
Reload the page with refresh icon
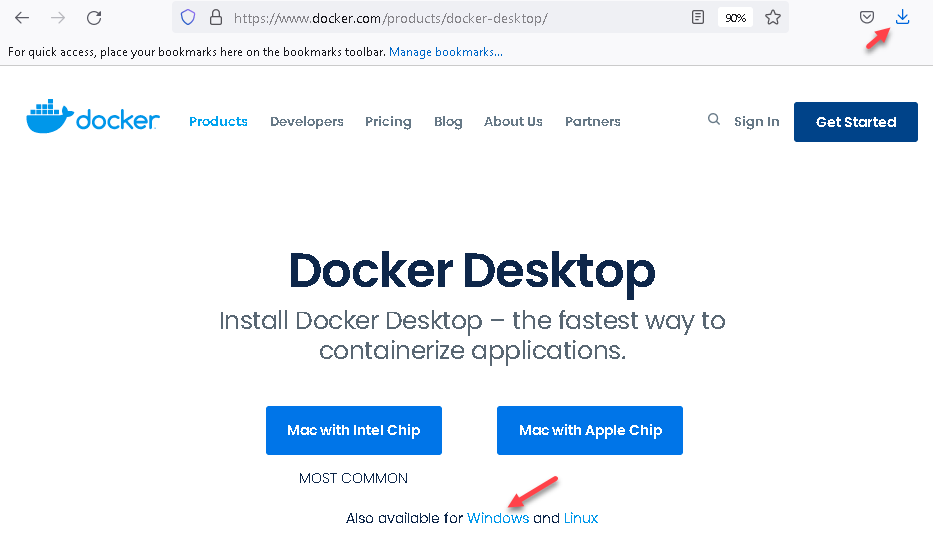click(x=94, y=18)
